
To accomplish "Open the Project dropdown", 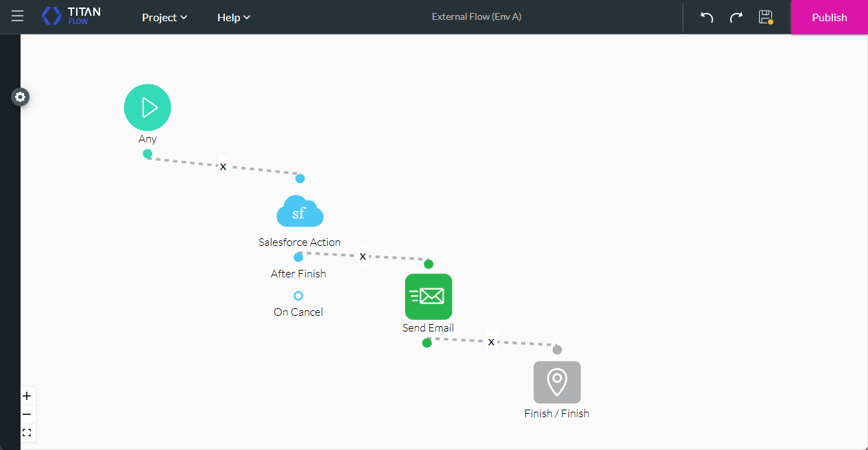I will [x=164, y=17].
